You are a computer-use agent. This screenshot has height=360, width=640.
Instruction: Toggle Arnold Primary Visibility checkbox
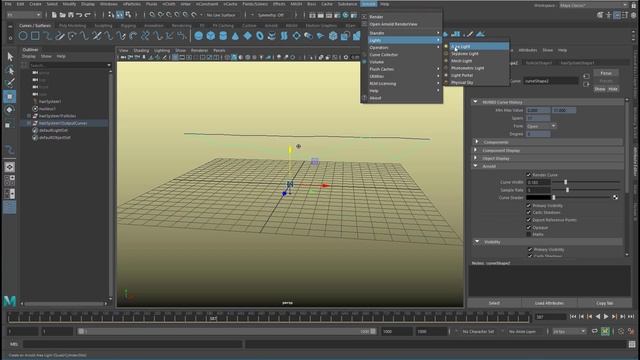tap(529, 205)
